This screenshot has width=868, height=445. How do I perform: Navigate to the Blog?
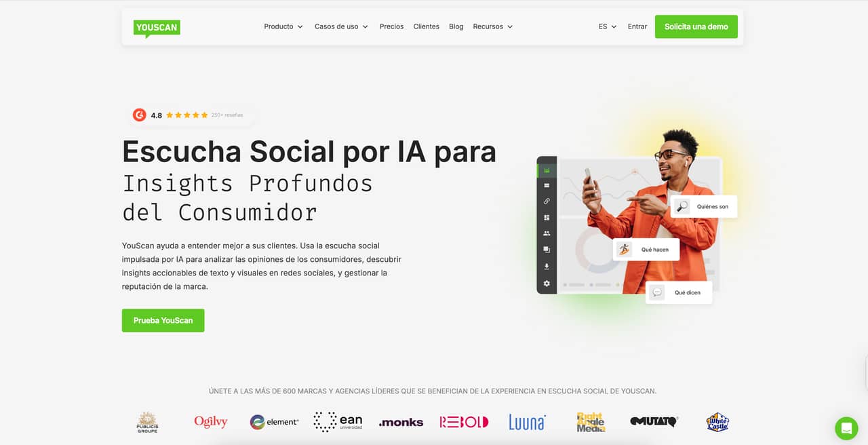click(x=456, y=26)
